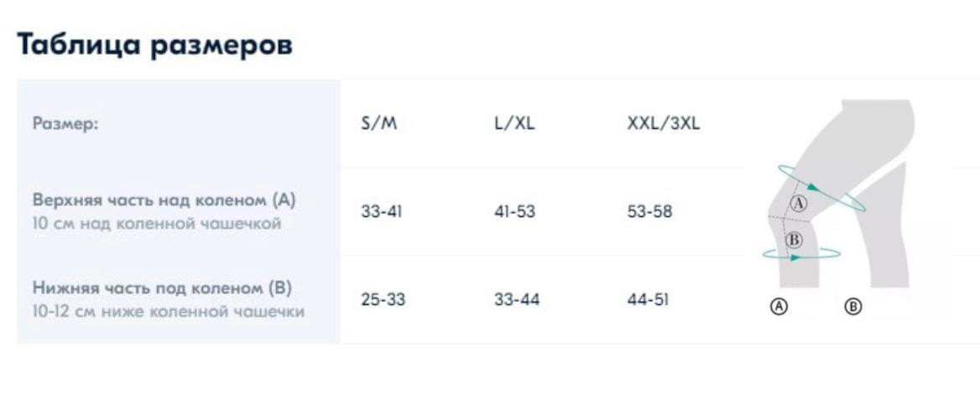Click the 44-51 value cell
980x420 pixels.
(648, 300)
